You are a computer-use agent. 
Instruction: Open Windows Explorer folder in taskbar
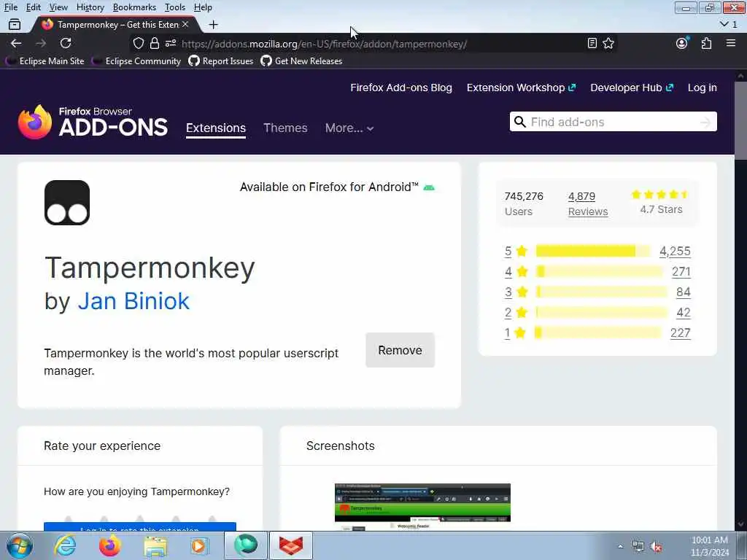155,546
